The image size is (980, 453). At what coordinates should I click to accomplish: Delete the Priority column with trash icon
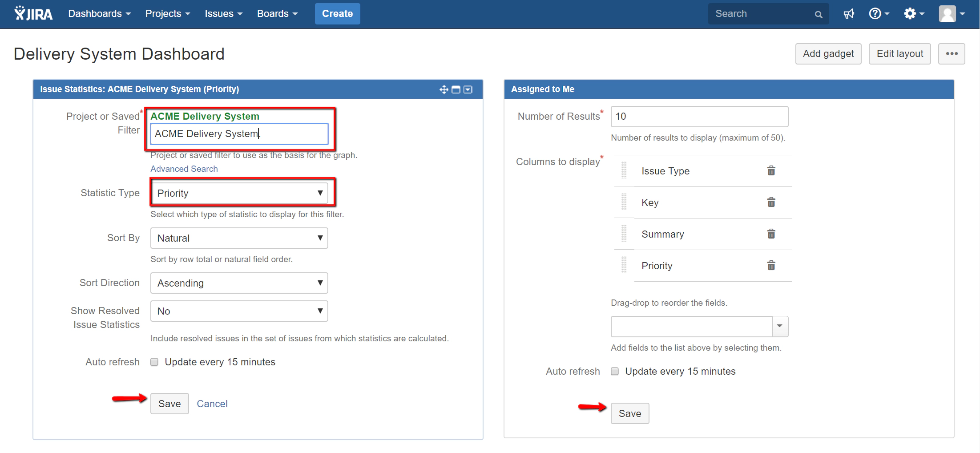pos(771,265)
